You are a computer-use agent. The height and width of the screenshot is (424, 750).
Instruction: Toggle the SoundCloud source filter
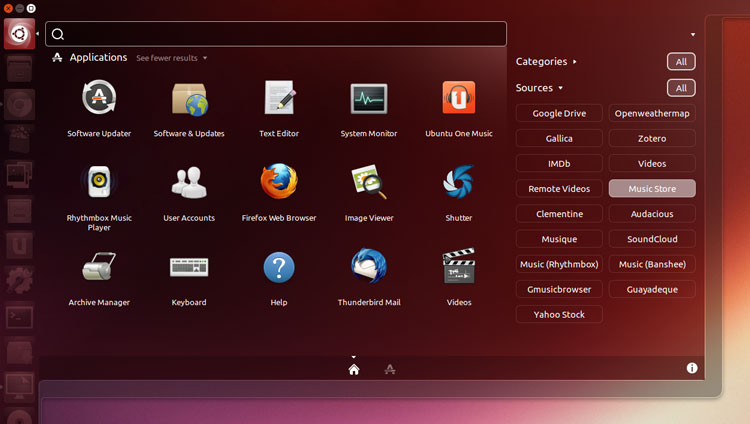coord(652,239)
